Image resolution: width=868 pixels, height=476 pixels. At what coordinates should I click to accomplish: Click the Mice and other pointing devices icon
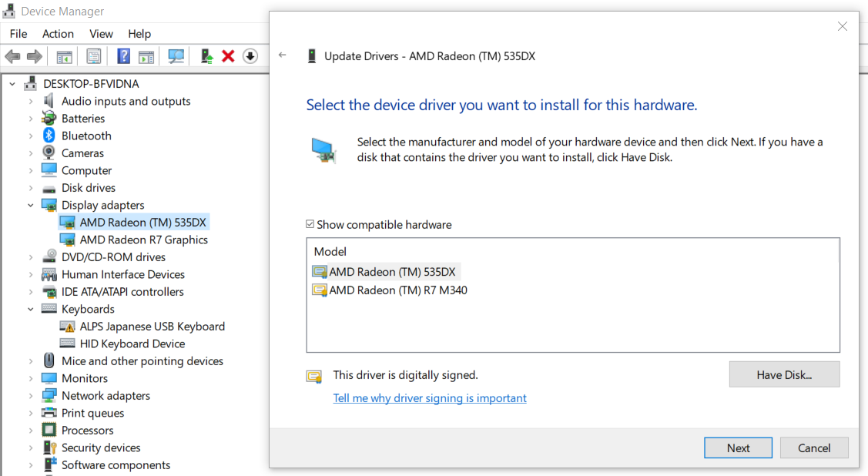coord(49,361)
